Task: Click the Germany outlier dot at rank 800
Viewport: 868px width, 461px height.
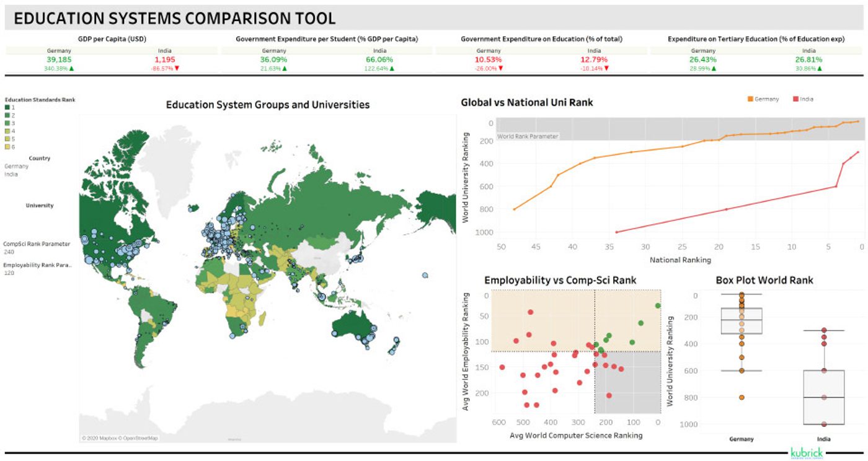Action: click(x=741, y=397)
